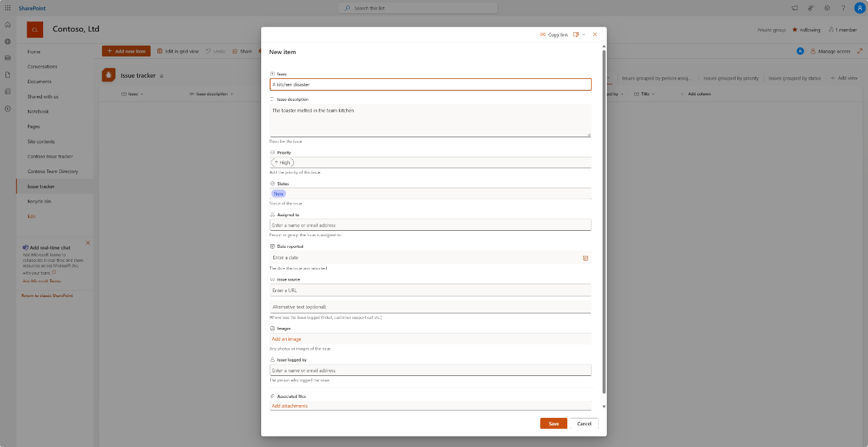The width and height of the screenshot is (868, 447).
Task: Switch to Issues grouped by priority view
Action: point(731,78)
